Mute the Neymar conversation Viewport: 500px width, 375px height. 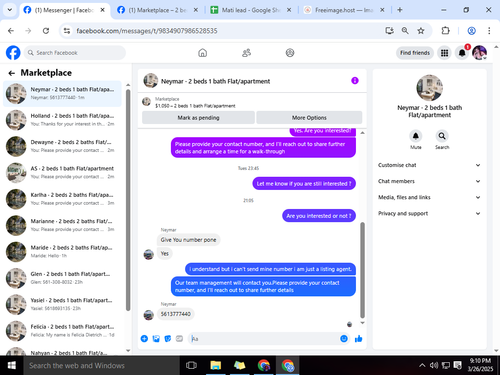click(x=416, y=136)
